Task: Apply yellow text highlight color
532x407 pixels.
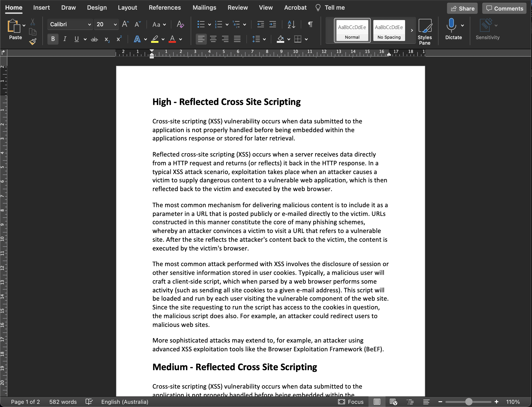Action: point(155,39)
